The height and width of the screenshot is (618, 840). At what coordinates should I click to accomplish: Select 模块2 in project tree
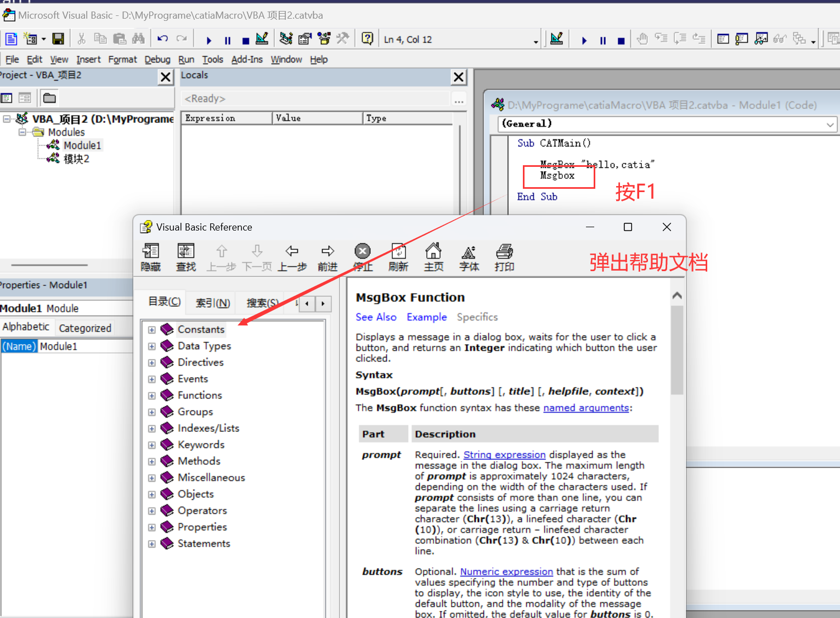pos(76,159)
